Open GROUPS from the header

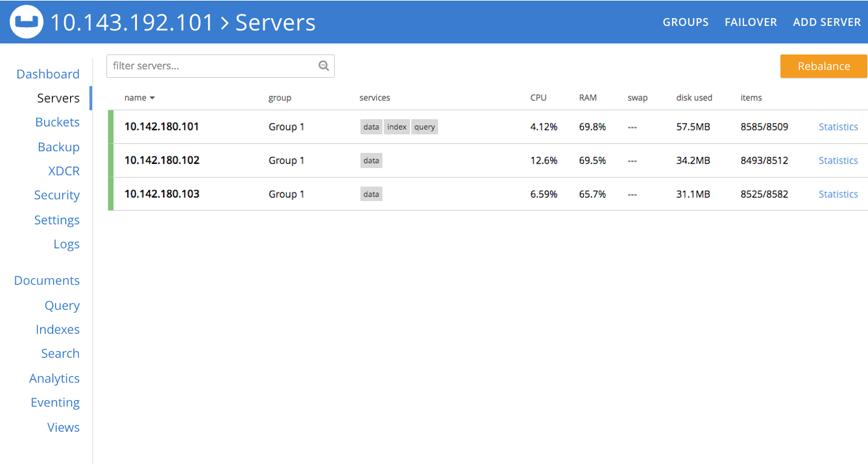[x=685, y=21]
